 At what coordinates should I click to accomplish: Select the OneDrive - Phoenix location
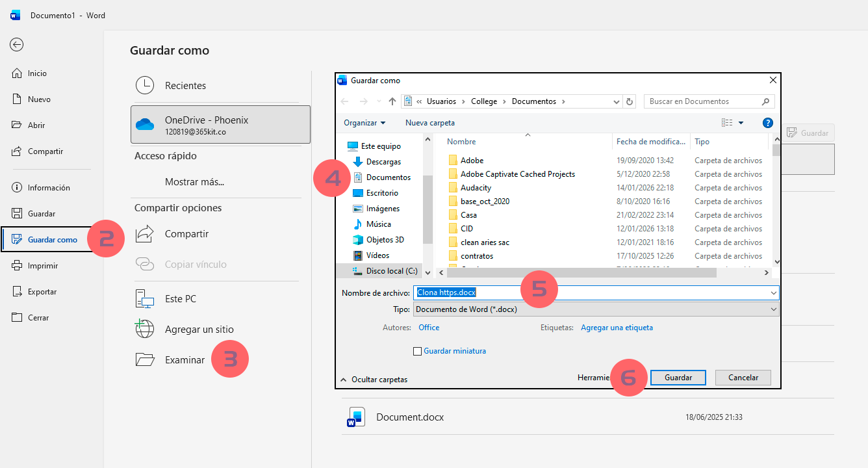tap(220, 125)
